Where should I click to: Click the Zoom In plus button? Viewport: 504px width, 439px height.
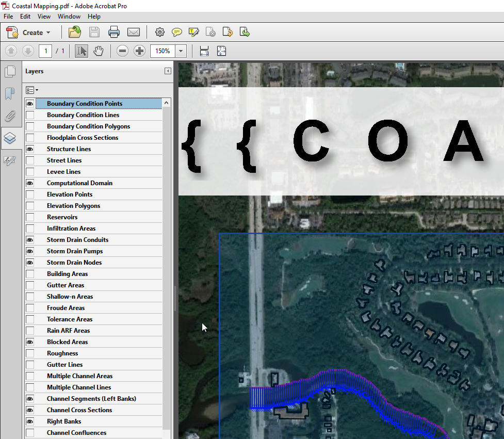coord(139,51)
